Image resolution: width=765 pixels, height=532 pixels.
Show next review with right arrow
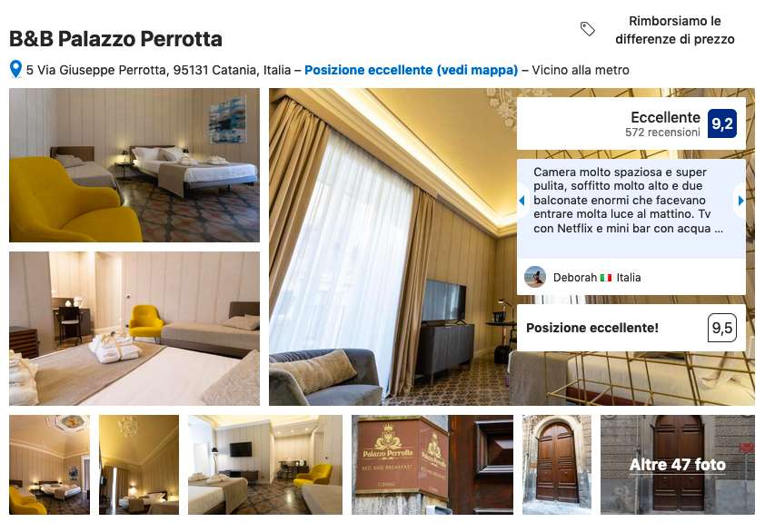tap(740, 201)
